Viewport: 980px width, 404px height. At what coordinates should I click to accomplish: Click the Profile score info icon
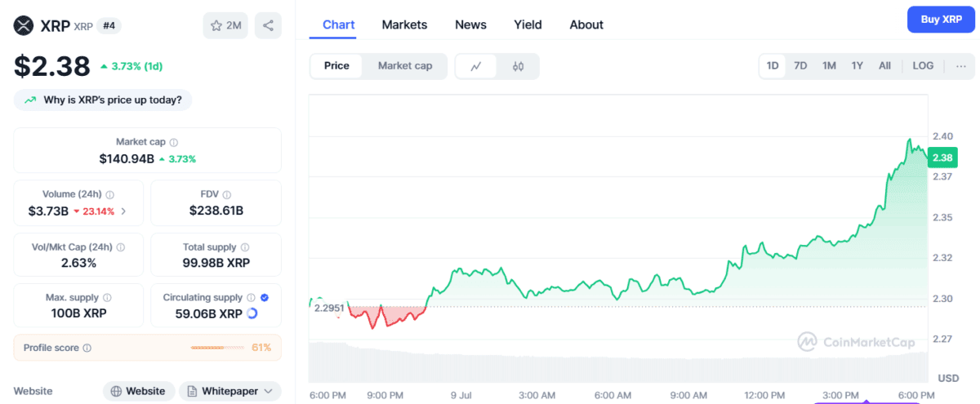pyautogui.click(x=87, y=348)
